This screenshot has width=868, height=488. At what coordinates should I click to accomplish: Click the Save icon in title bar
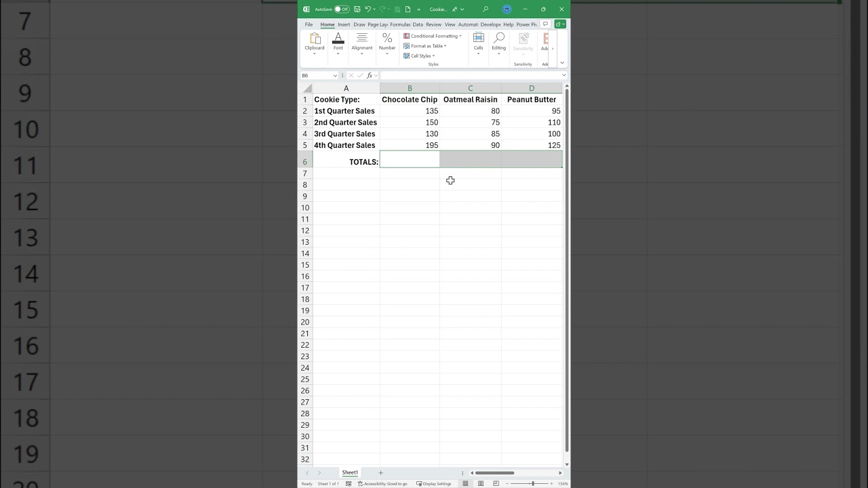pos(357,9)
